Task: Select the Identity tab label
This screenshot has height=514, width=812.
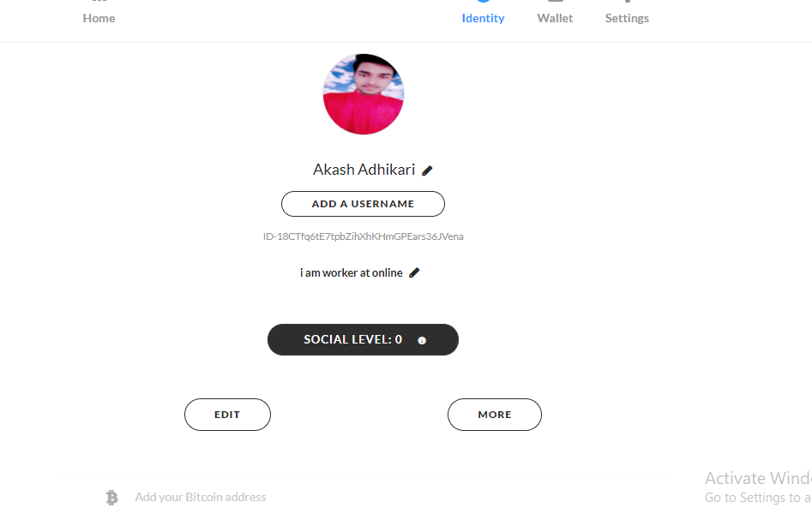Action: coord(483,18)
